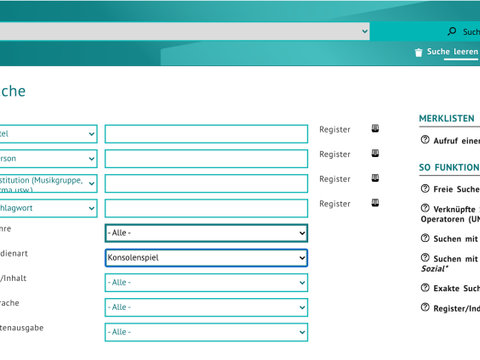Focus the Person text input field

pos(206,159)
